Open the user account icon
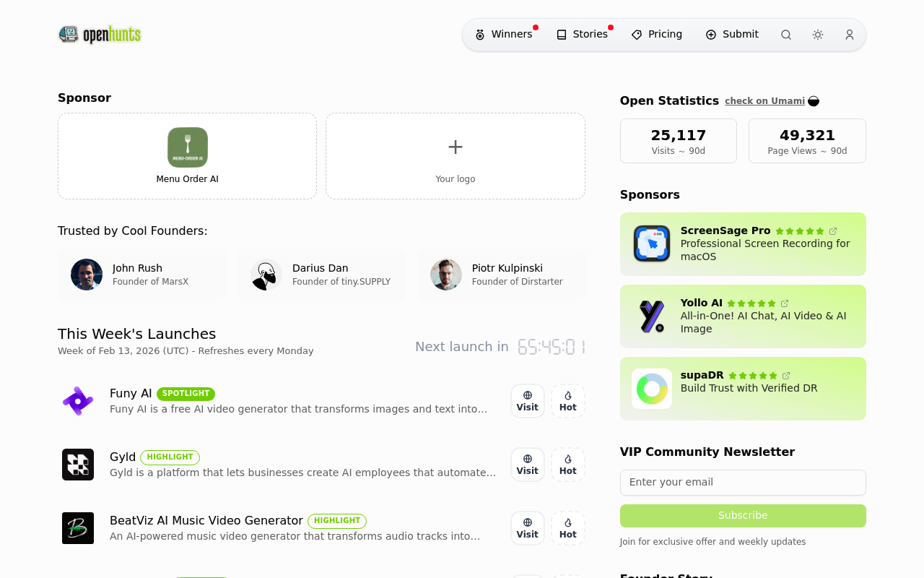 pos(850,35)
